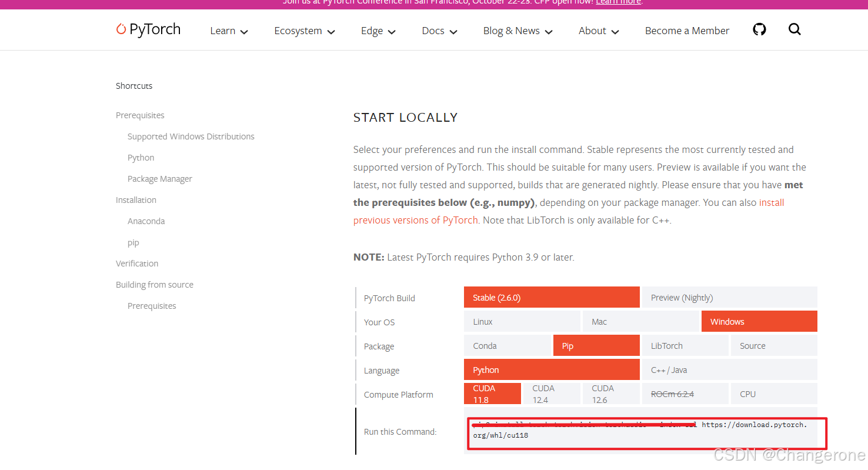The width and height of the screenshot is (868, 470).
Task: Select CUDA 12.4 compute platform
Action: tap(552, 394)
